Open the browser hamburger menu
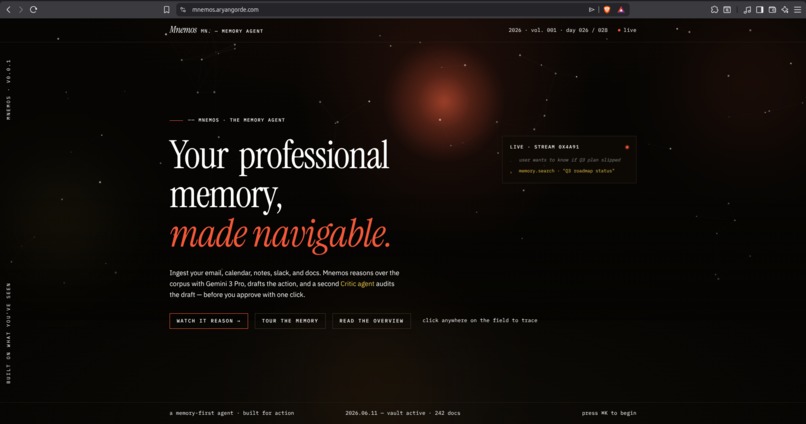806x424 pixels. click(x=797, y=9)
